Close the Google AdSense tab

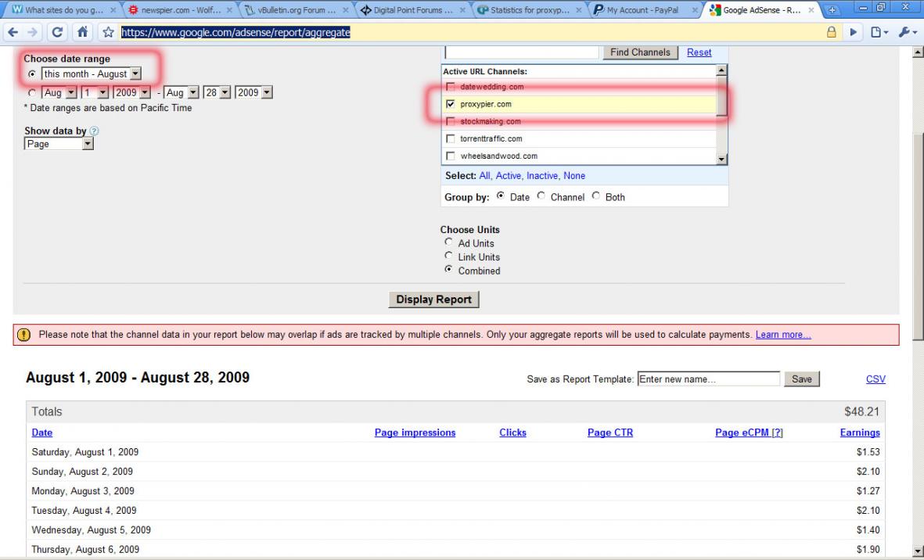(811, 10)
